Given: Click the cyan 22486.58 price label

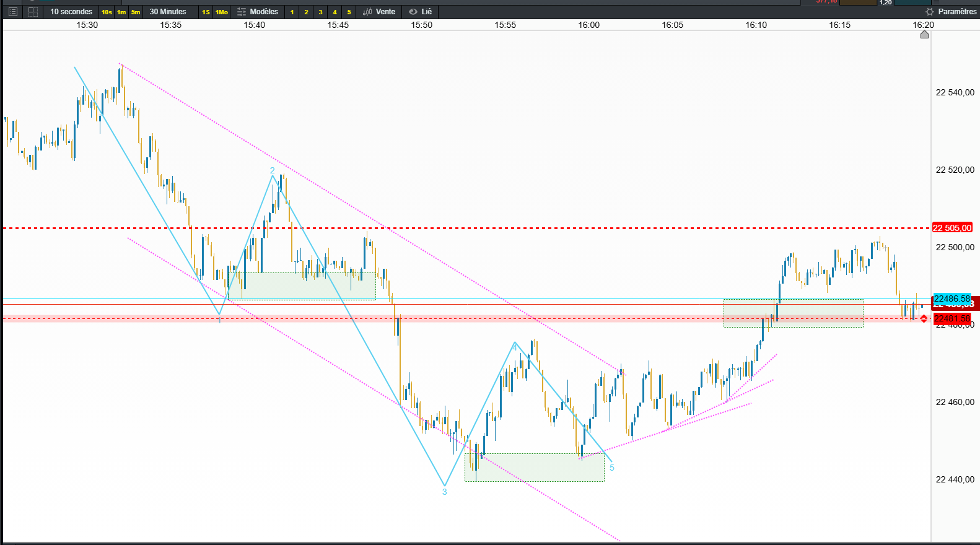Looking at the screenshot, I should click(952, 299).
